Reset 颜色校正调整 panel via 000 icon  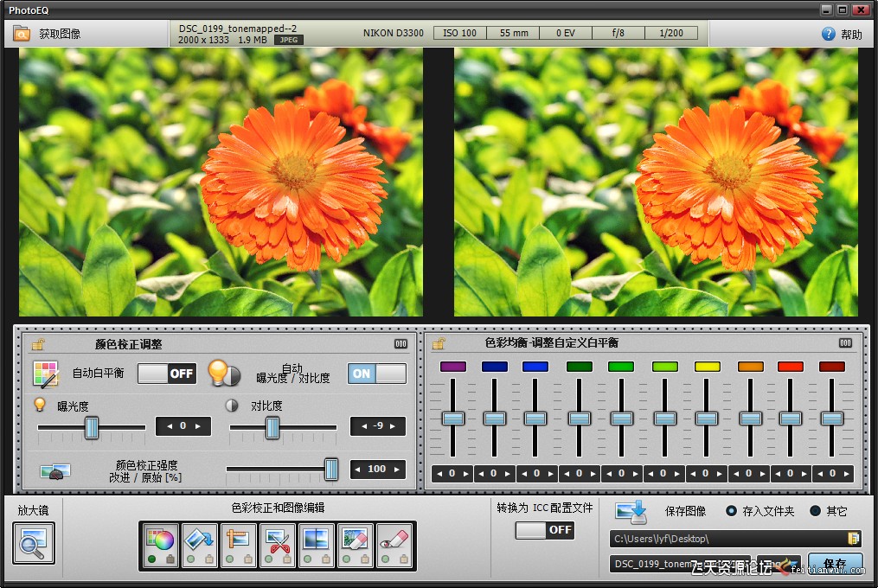pyautogui.click(x=401, y=344)
